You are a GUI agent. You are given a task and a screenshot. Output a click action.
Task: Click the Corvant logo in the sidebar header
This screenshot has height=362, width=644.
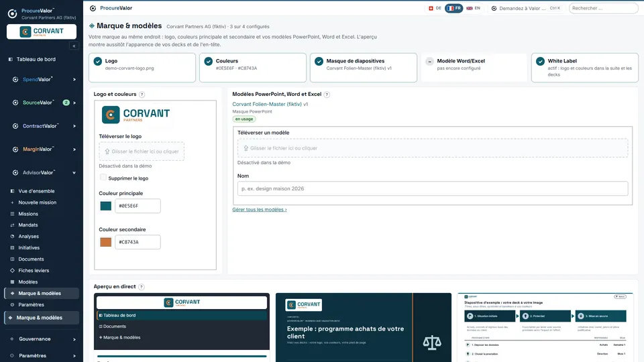42,32
